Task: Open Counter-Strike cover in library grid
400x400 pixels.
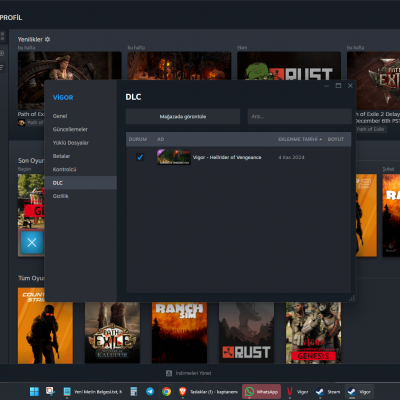Action: (45, 325)
